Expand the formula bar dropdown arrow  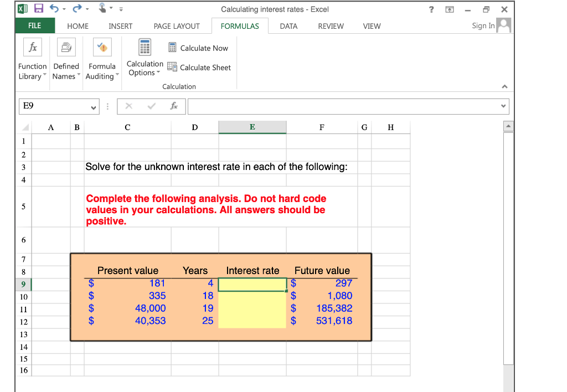pos(503,106)
